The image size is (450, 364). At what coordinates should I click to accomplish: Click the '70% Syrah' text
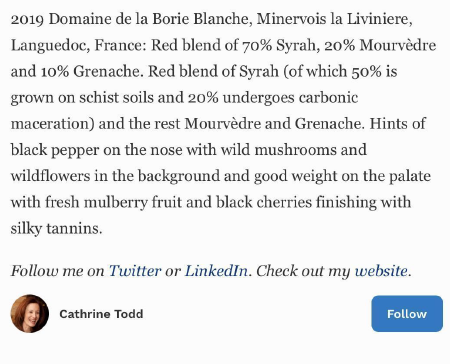279,45
